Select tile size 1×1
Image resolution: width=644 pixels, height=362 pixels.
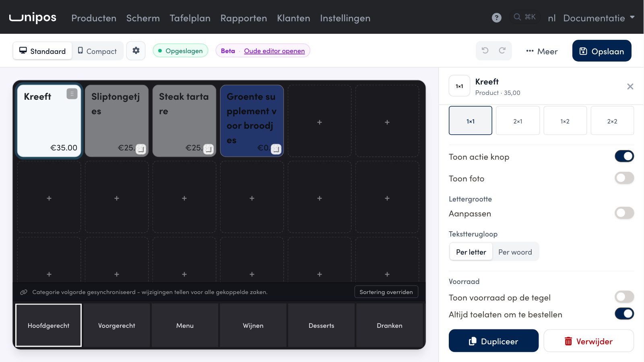pyautogui.click(x=471, y=121)
